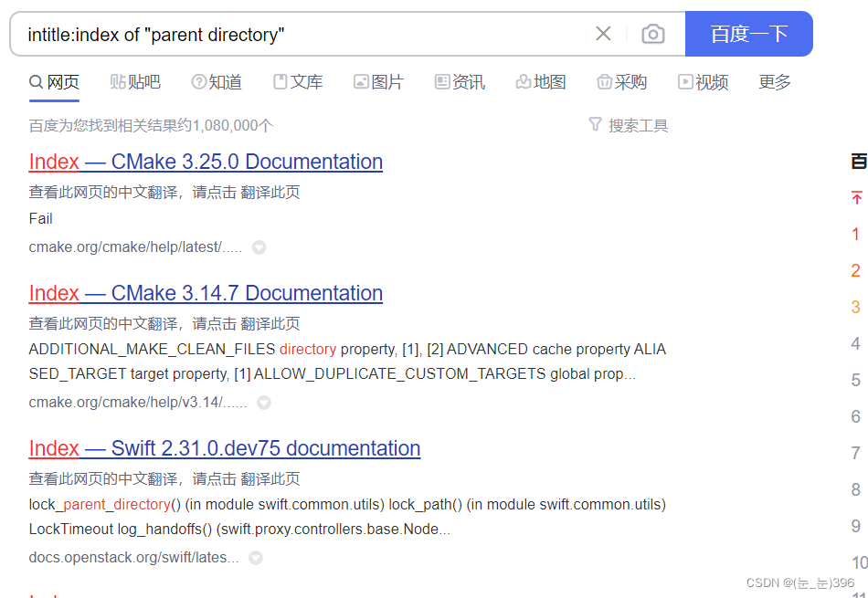Click the funnel icon beside 搜索工具
This screenshot has width=868, height=598.
(595, 124)
